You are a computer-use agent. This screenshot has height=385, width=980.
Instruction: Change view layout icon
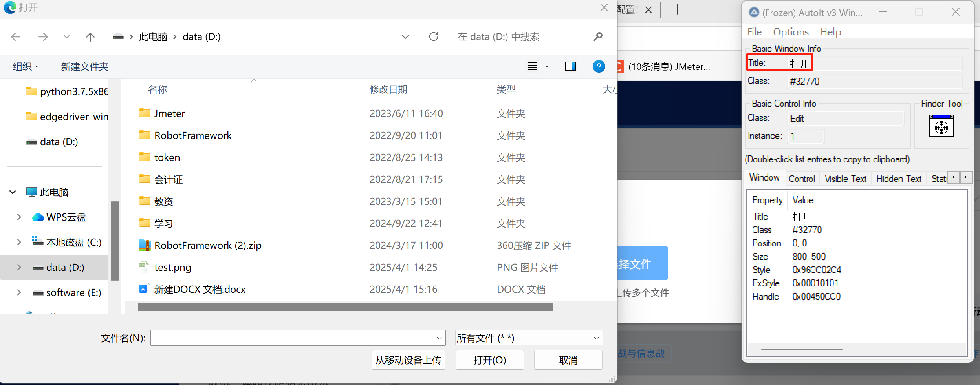tap(533, 66)
